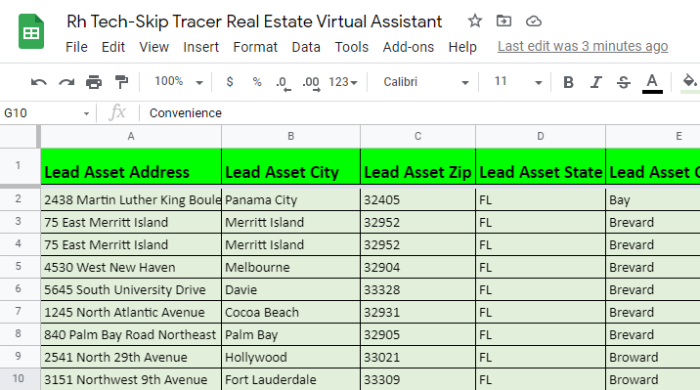Click the cloud save status icon
This screenshot has height=390, width=700.
pyautogui.click(x=533, y=21)
